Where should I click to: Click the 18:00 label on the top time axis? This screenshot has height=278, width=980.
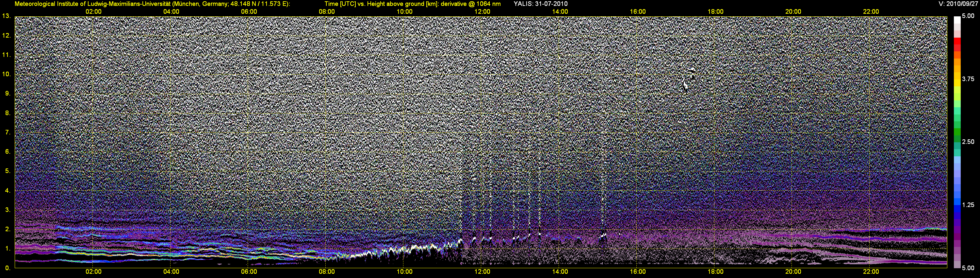(715, 12)
